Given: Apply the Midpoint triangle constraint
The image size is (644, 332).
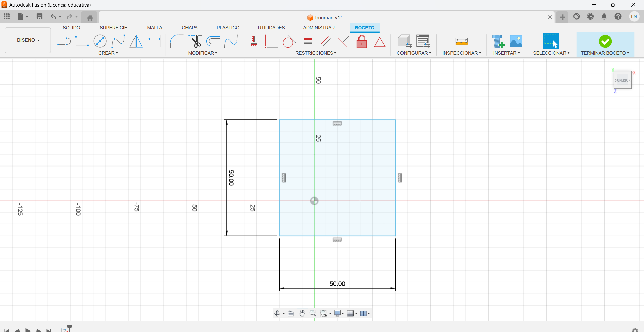Looking at the screenshot, I should coord(380,42).
